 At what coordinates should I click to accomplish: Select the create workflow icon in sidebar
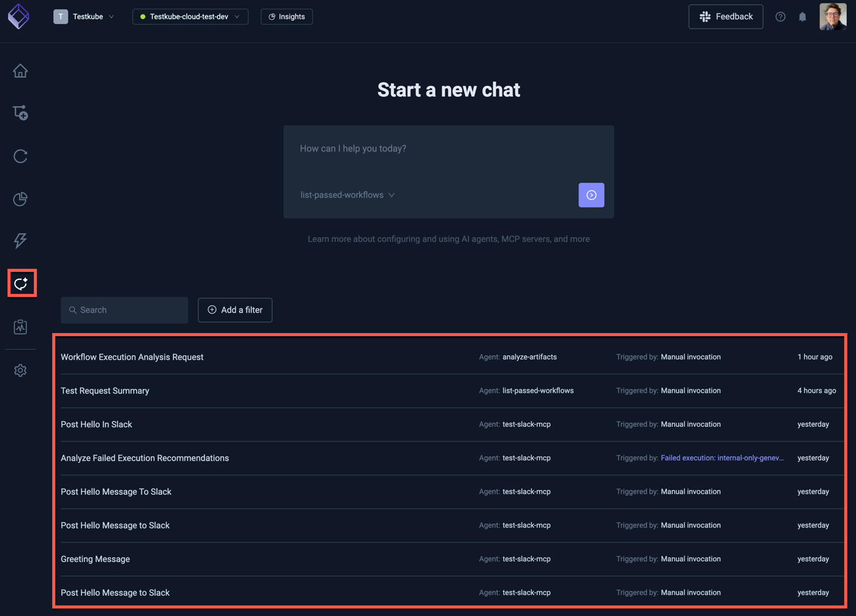[20, 113]
